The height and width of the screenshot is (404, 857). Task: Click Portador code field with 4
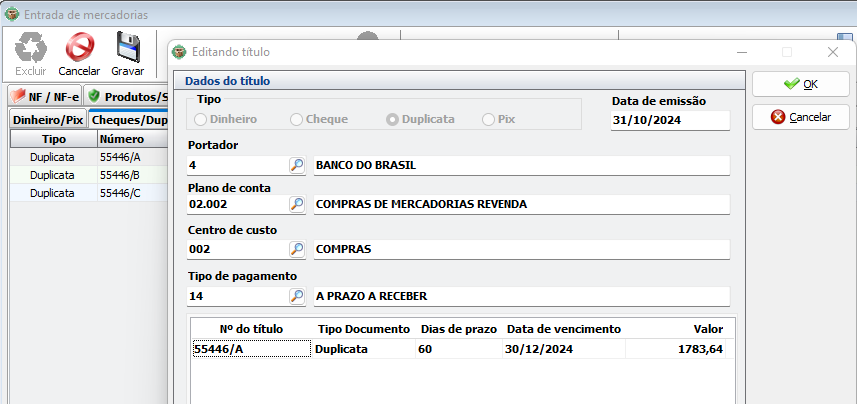pos(237,165)
